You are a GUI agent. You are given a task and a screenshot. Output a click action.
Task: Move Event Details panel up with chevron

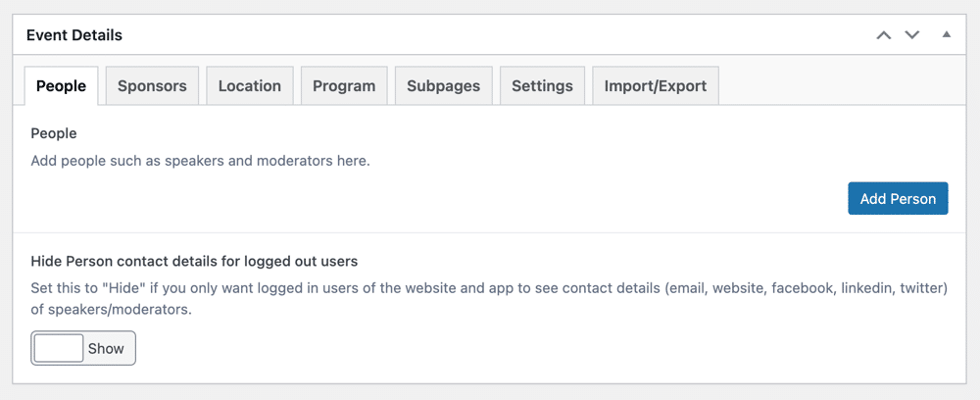pos(883,35)
